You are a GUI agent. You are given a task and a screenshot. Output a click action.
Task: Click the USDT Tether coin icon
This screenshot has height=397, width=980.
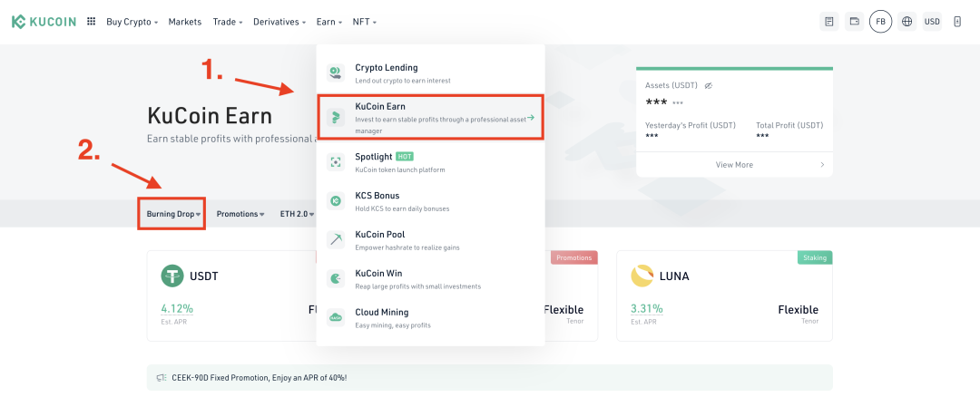[x=172, y=276]
